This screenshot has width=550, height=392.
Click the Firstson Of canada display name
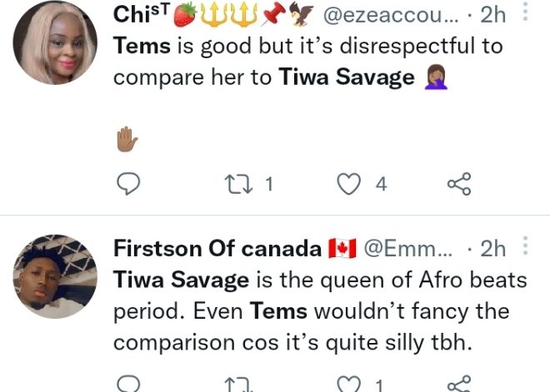tap(217, 249)
